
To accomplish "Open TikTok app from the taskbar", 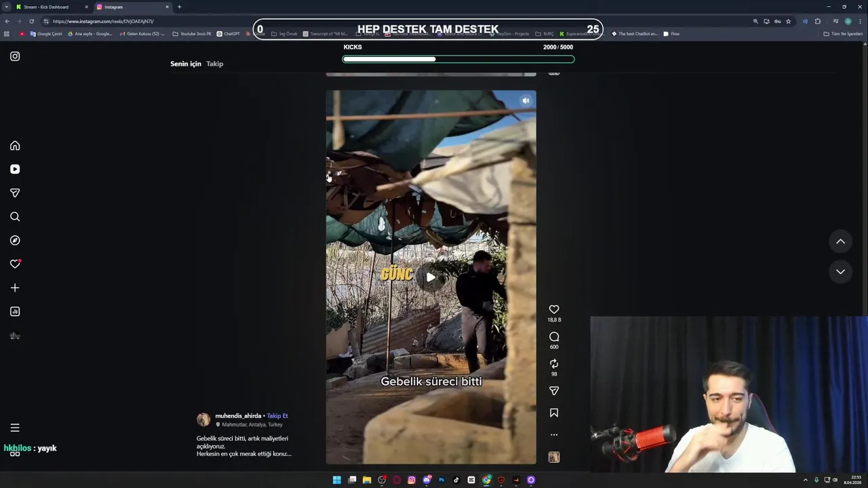I will click(x=456, y=480).
